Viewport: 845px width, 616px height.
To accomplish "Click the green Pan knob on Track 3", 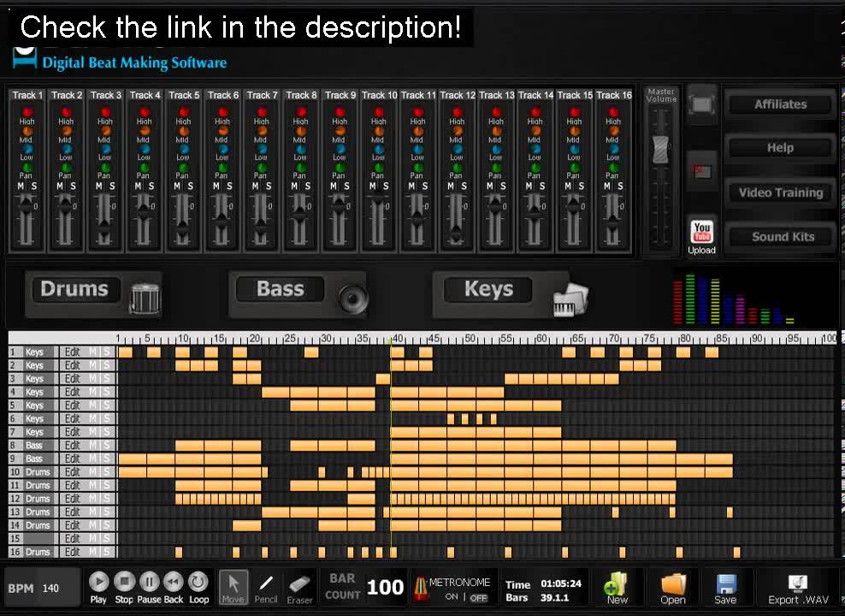I will coord(105,168).
